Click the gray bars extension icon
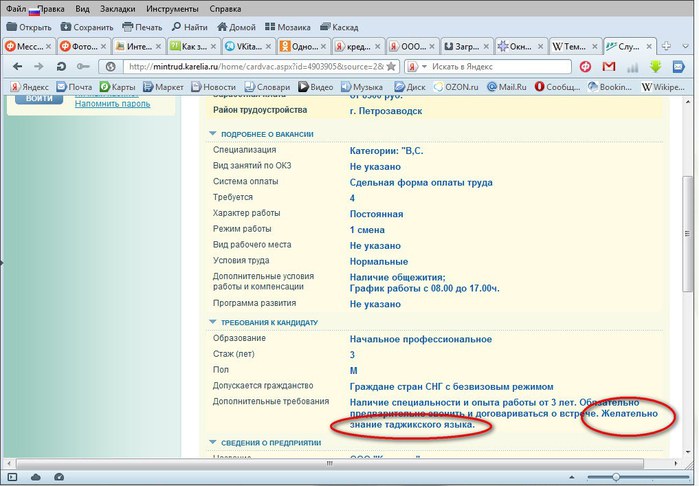 tap(632, 67)
